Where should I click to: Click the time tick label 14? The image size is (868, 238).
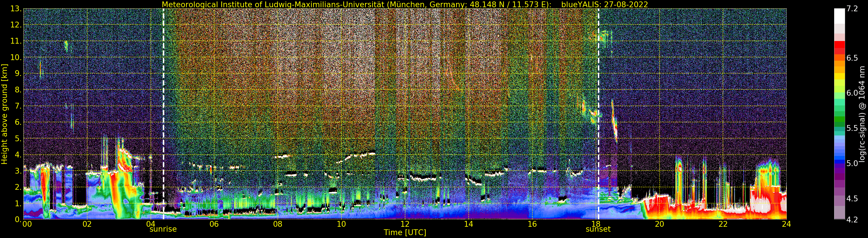pos(468,224)
